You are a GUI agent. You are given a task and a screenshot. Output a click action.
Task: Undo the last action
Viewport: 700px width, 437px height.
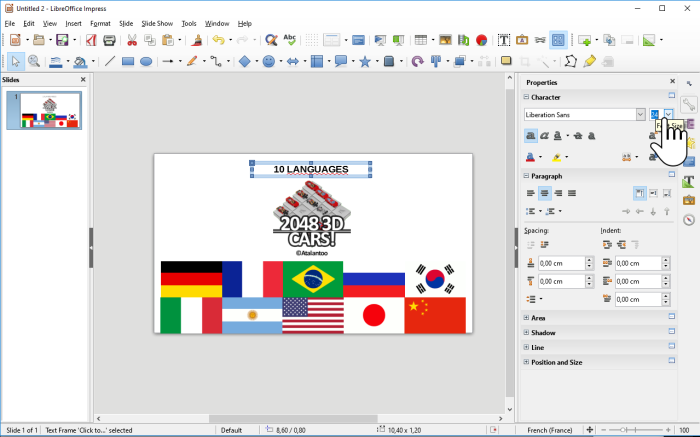[x=218, y=40]
